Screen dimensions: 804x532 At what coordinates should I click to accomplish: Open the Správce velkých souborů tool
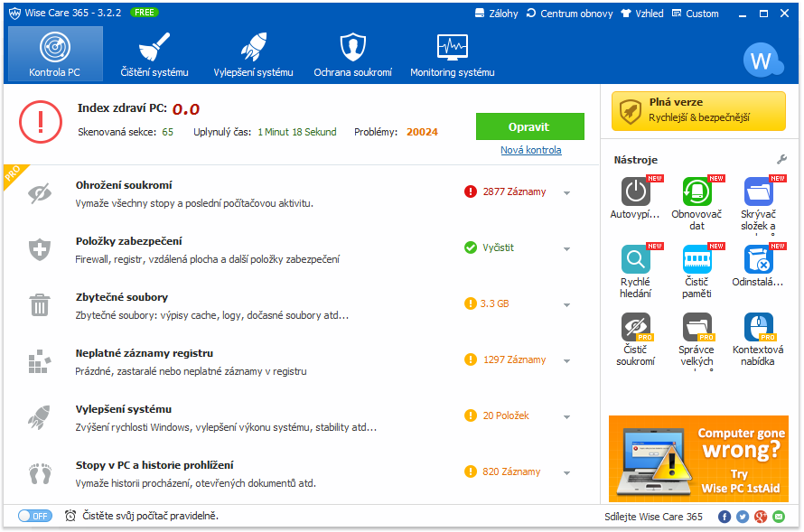[696, 327]
